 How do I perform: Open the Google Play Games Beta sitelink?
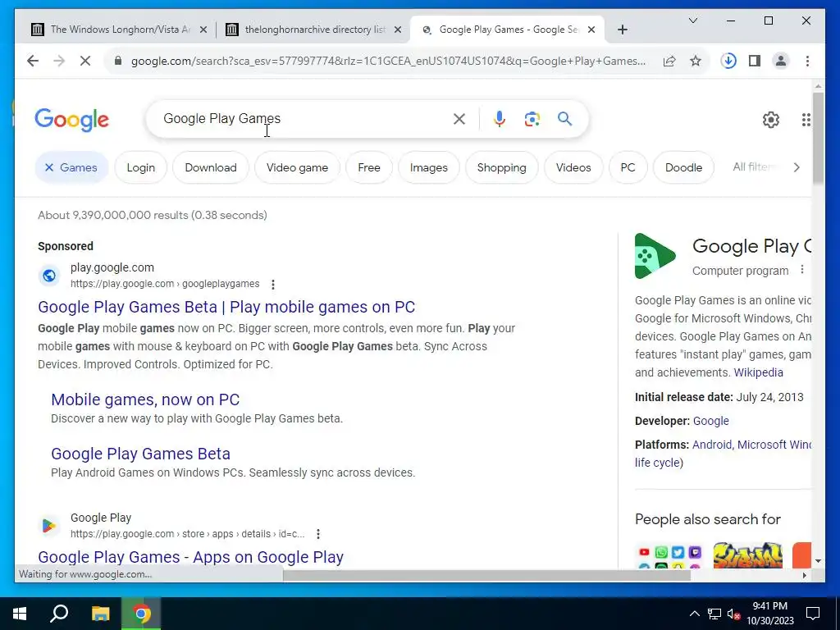(140, 454)
